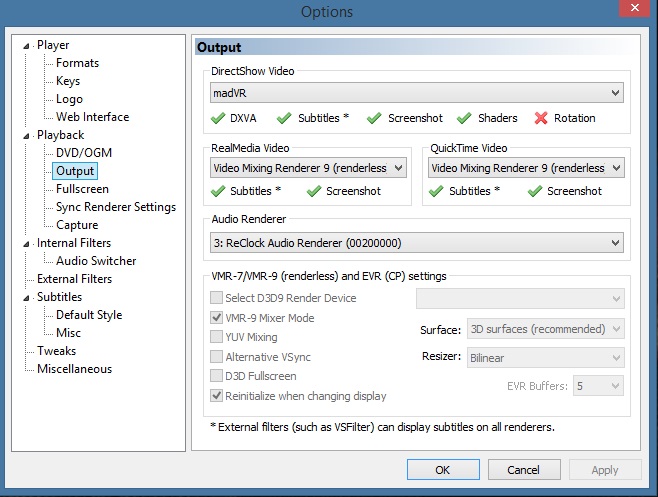The image size is (658, 497).
Task: Click the Cancel button
Action: (524, 469)
